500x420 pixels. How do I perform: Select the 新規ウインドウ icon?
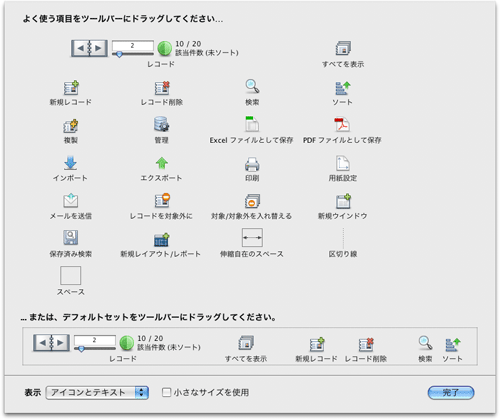pos(343,201)
